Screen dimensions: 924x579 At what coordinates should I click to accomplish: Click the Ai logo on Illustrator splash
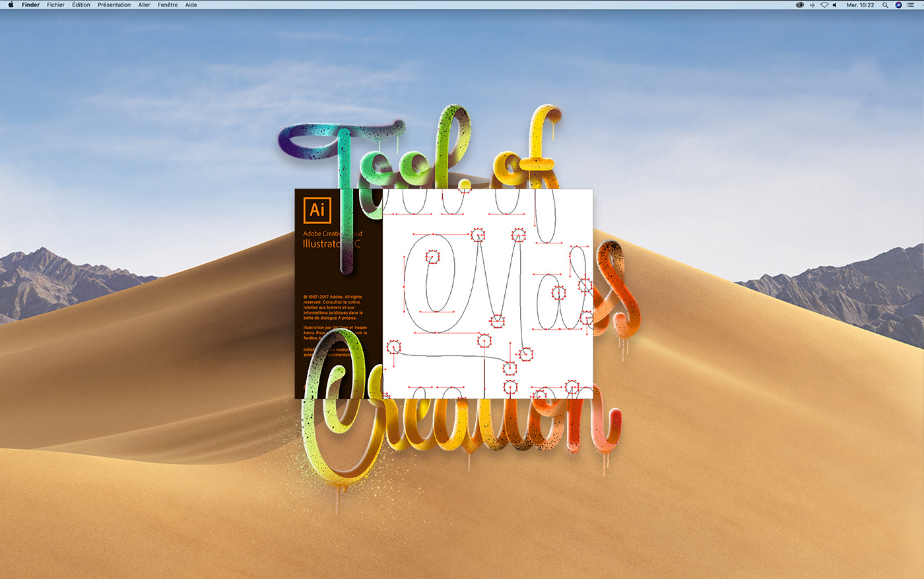click(317, 210)
